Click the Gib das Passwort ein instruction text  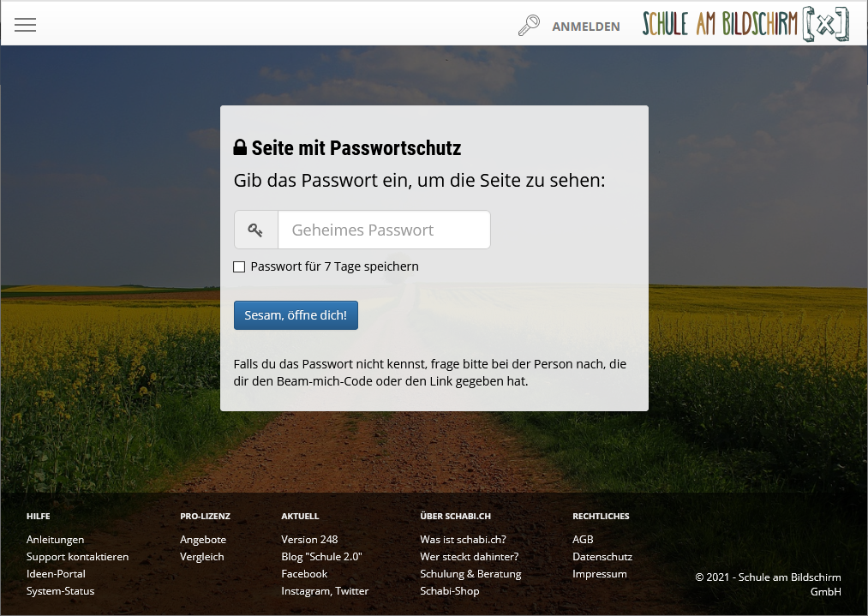(420, 181)
